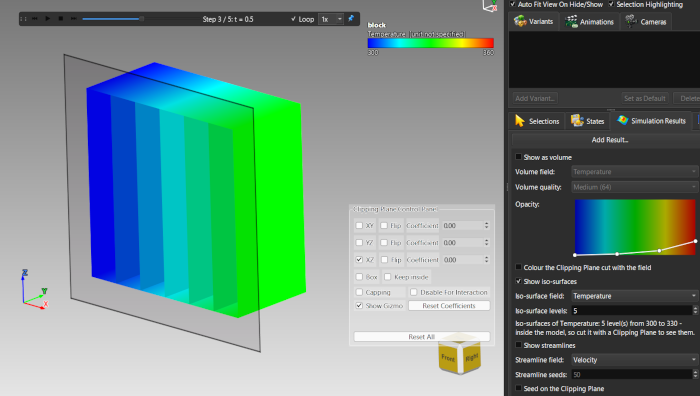This screenshot has height=396, width=700.
Task: Click the Animations clapperboard icon
Action: tap(571, 21)
